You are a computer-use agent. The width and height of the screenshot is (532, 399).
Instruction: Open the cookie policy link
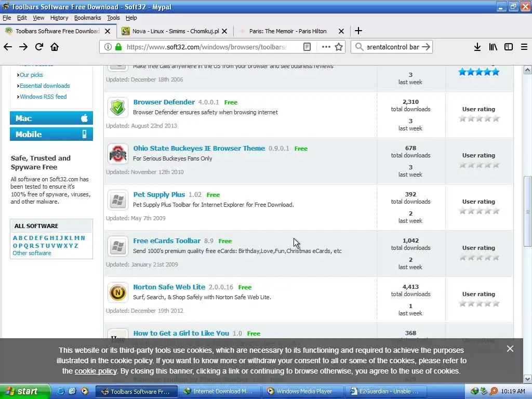[96, 371]
